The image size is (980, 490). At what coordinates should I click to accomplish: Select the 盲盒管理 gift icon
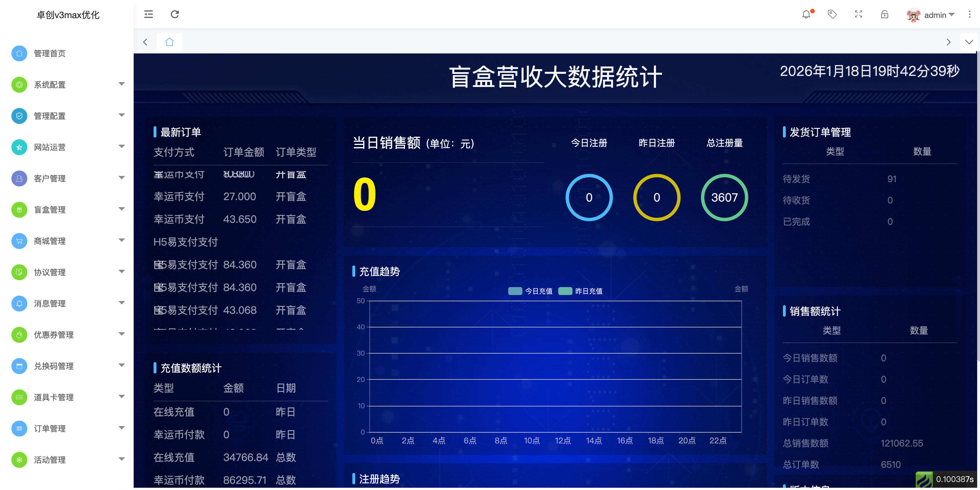pyautogui.click(x=19, y=209)
